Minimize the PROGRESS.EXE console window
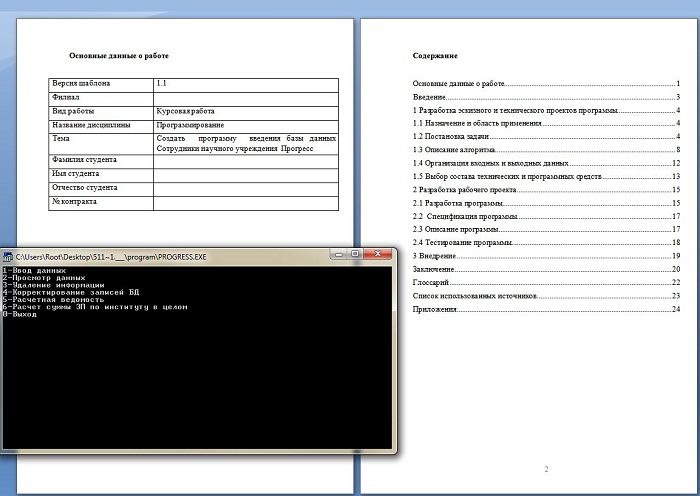 [339, 254]
